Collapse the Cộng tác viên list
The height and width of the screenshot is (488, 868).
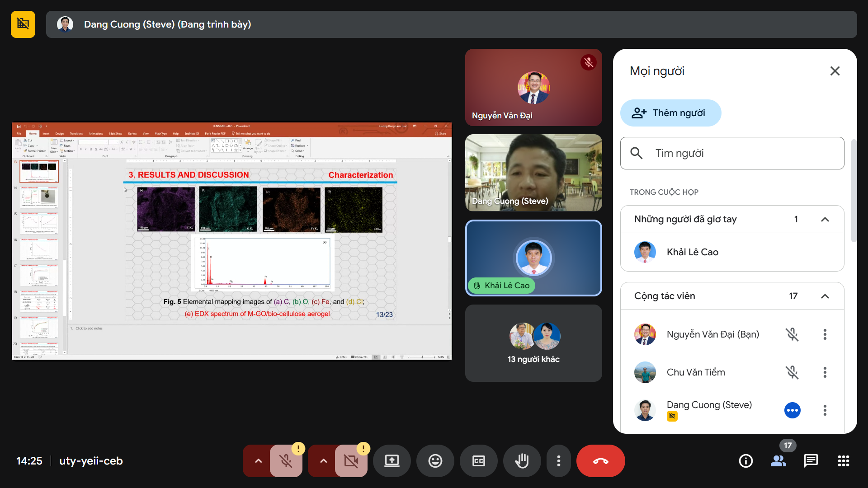825,296
